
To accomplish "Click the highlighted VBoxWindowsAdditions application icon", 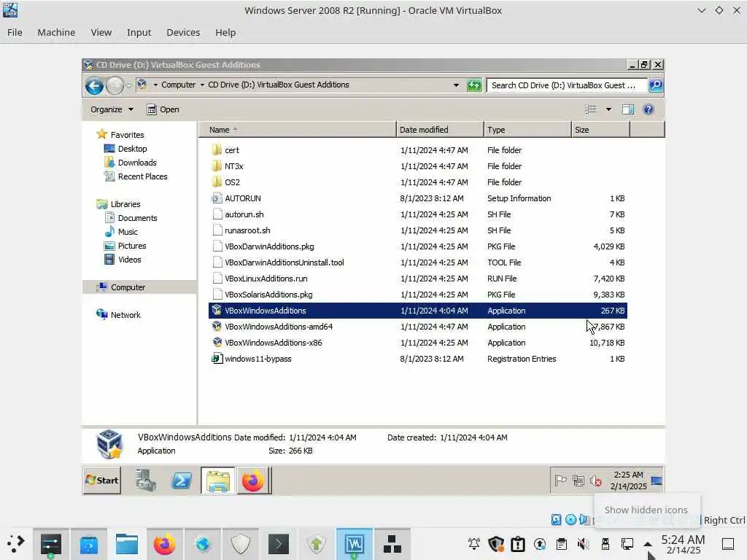I will point(217,311).
